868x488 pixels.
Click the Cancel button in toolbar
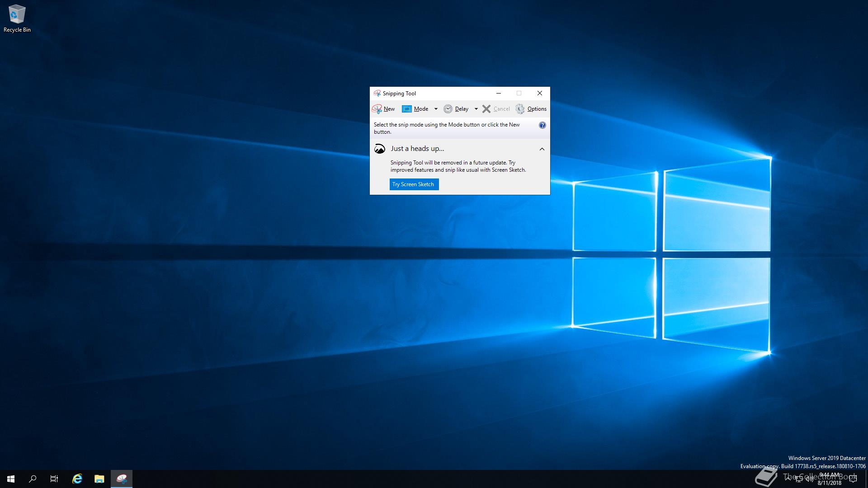(496, 109)
